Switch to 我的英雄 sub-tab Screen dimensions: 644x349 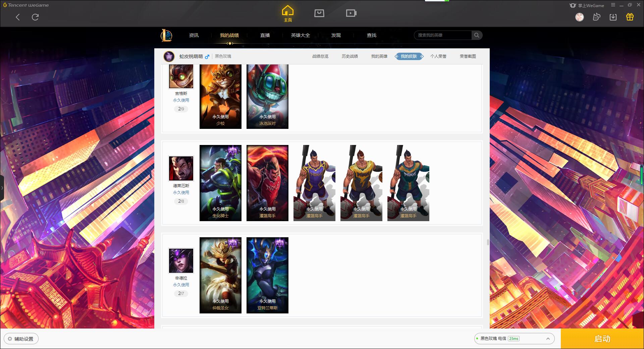(x=379, y=56)
